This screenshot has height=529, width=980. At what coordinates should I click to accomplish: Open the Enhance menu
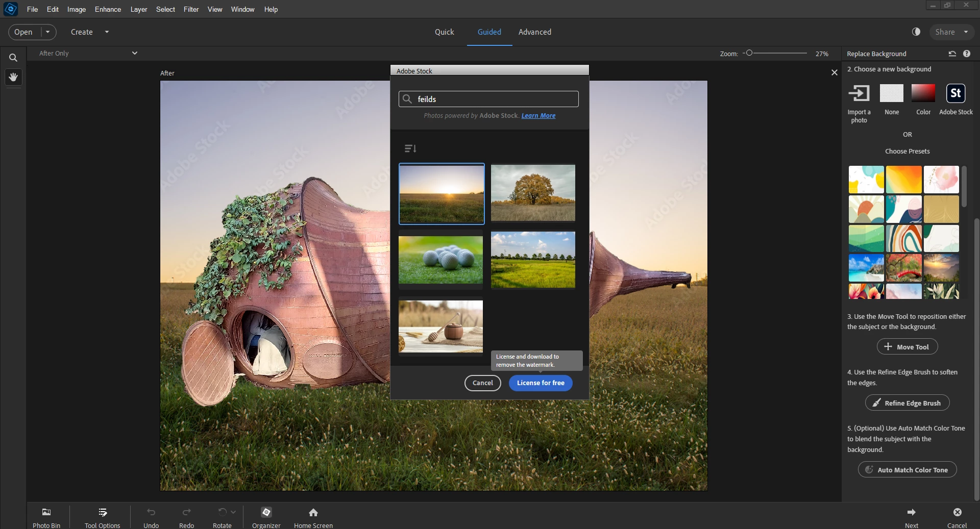(x=108, y=9)
